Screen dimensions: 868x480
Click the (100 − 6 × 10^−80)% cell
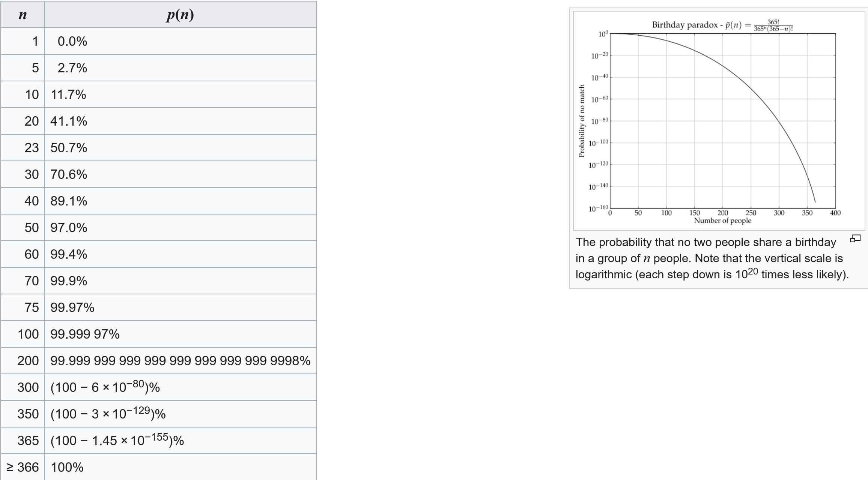181,387
